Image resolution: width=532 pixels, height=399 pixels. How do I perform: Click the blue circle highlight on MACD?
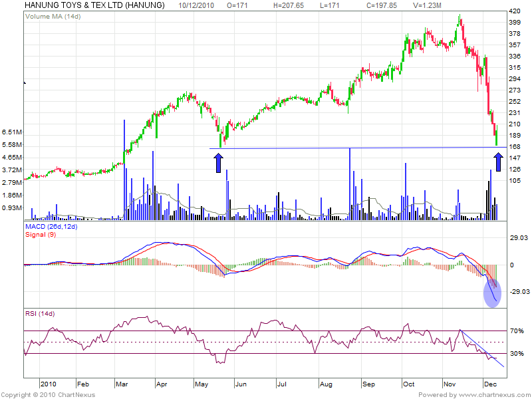coord(492,293)
